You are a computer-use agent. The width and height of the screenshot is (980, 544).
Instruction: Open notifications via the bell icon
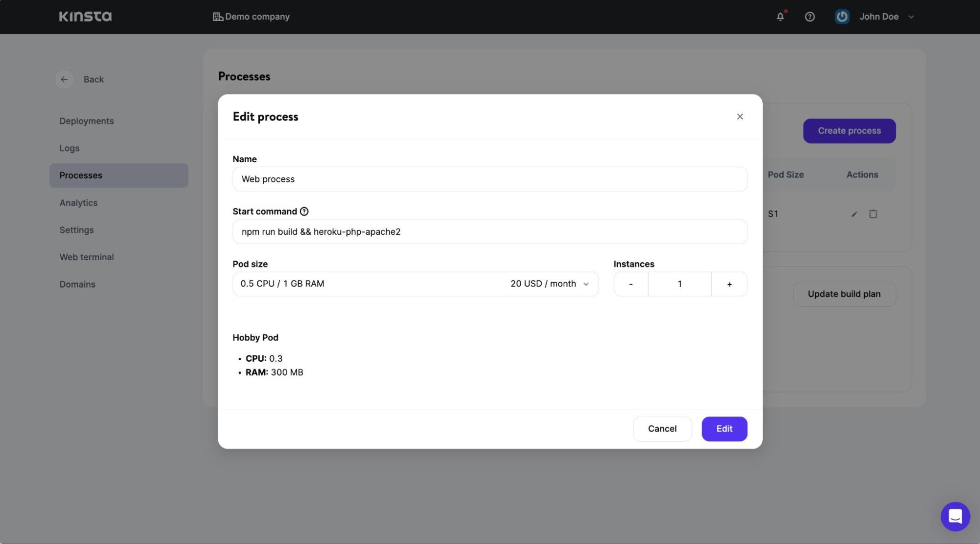(780, 16)
